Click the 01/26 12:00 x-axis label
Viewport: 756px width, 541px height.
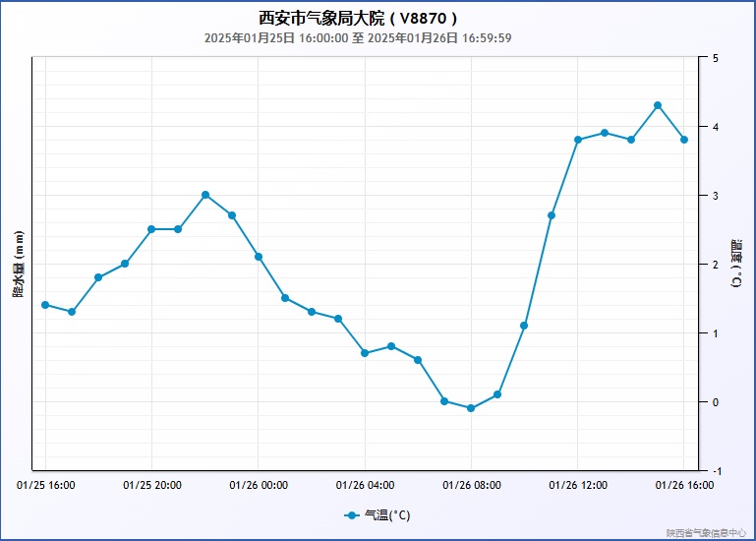(x=578, y=485)
